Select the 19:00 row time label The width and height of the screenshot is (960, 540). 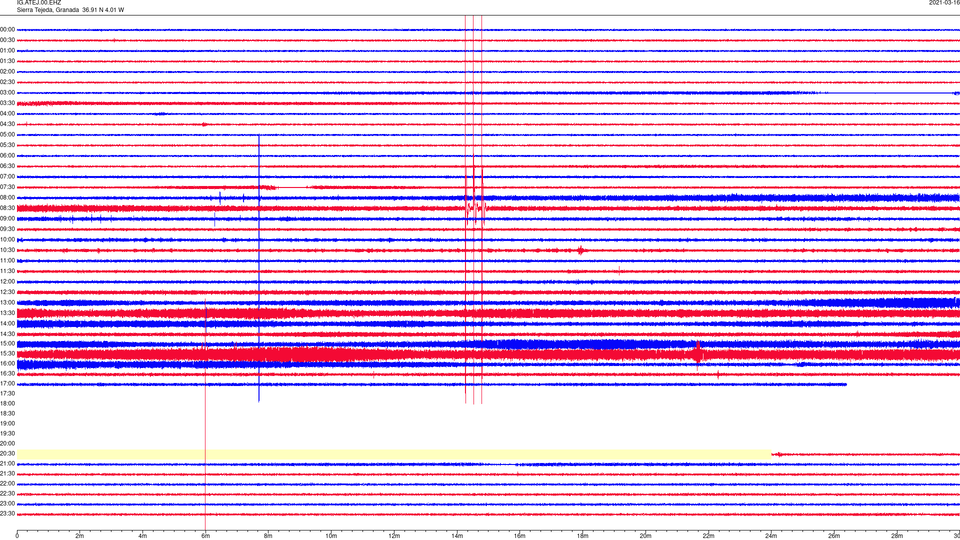coord(7,423)
